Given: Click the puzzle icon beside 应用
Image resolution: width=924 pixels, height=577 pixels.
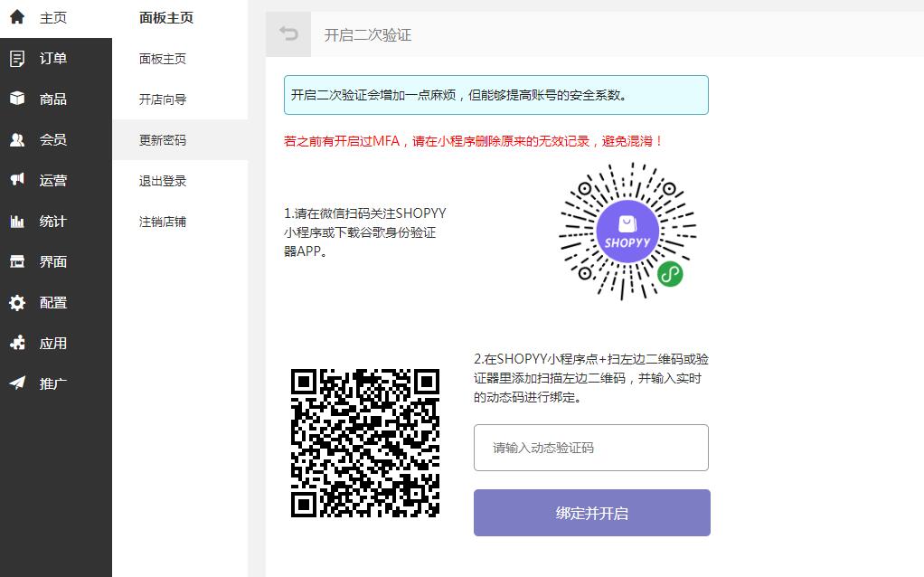Looking at the screenshot, I should pyautogui.click(x=17, y=343).
